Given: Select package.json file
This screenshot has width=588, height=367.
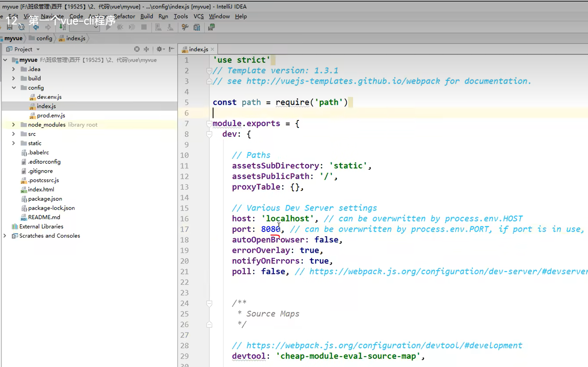Looking at the screenshot, I should (45, 199).
